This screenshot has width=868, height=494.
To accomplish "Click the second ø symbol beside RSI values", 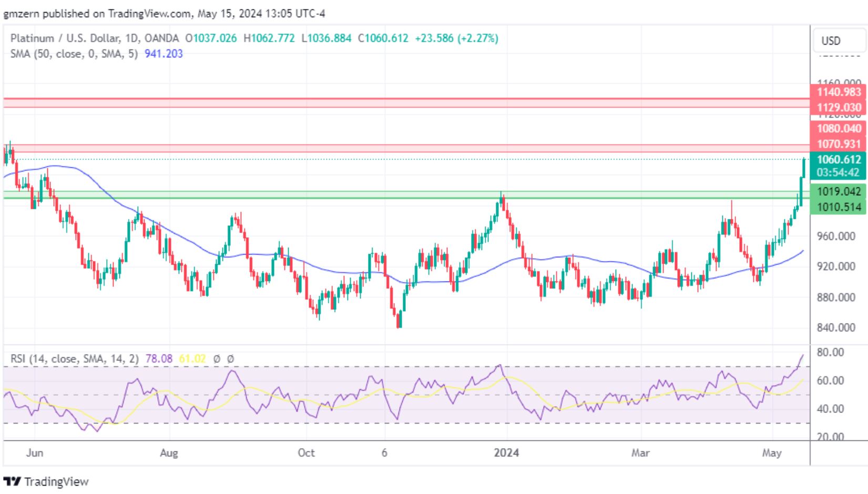I will click(x=230, y=359).
